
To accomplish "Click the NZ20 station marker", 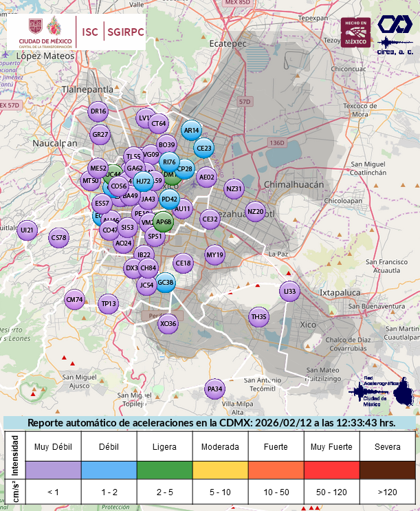I will click(255, 211).
